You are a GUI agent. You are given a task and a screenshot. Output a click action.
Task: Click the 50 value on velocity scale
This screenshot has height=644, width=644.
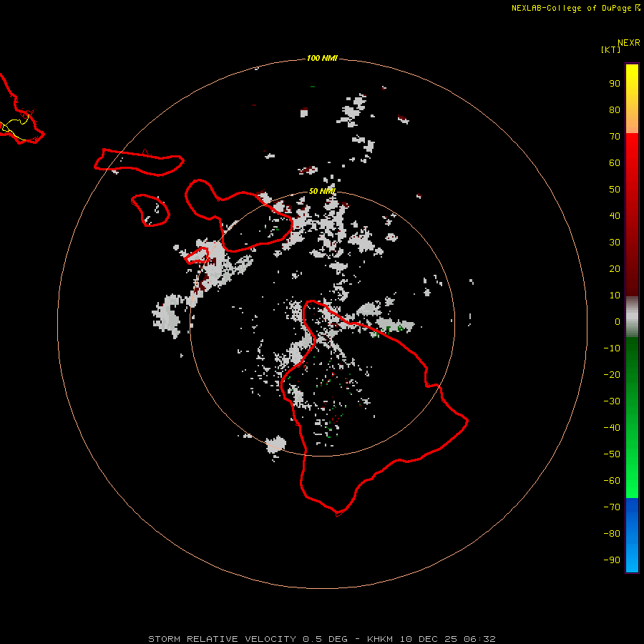pos(615,190)
